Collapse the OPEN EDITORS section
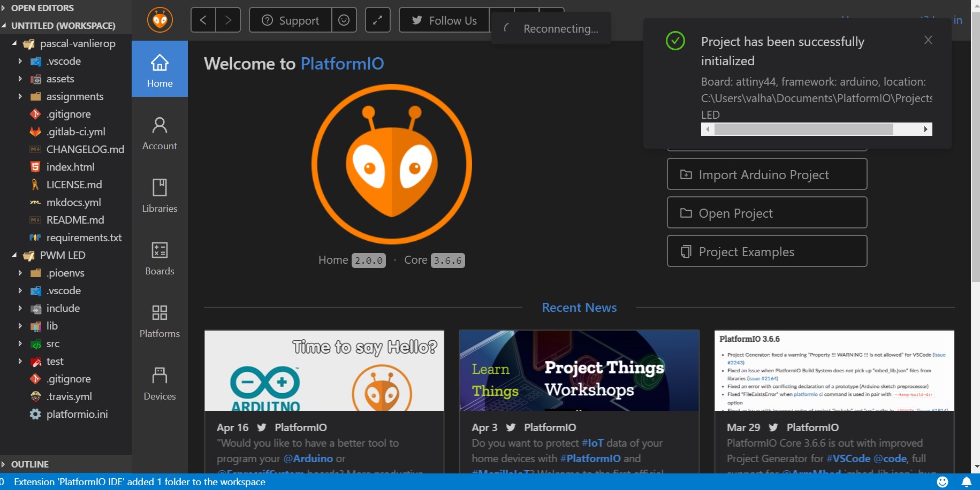 [x=3, y=8]
